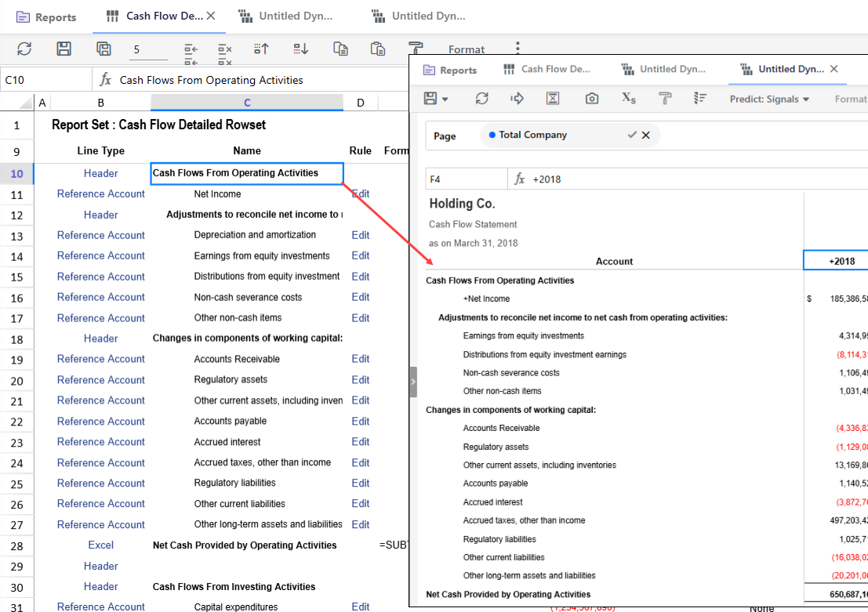Image resolution: width=868 pixels, height=612 pixels.
Task: First Untitled Dyn... tab in back window
Action: tap(285, 16)
